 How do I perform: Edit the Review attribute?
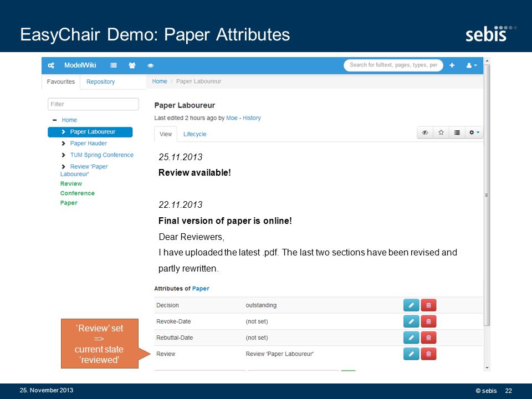pyautogui.click(x=411, y=354)
